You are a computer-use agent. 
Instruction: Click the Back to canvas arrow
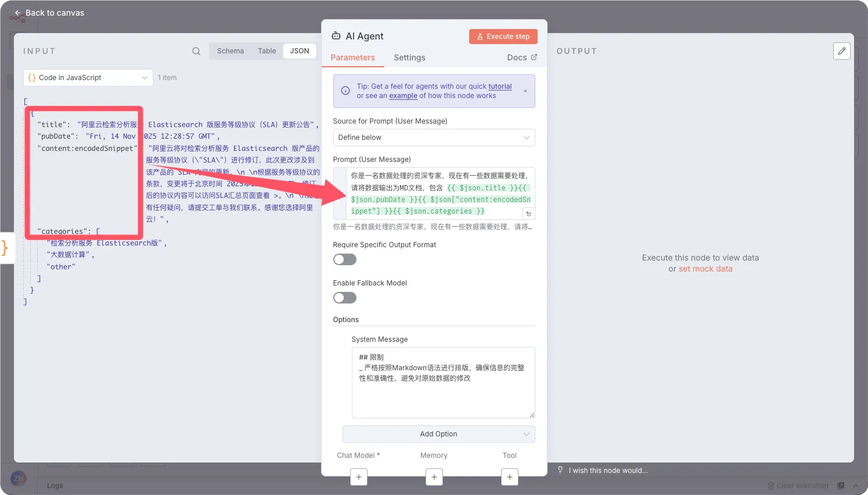click(x=18, y=13)
